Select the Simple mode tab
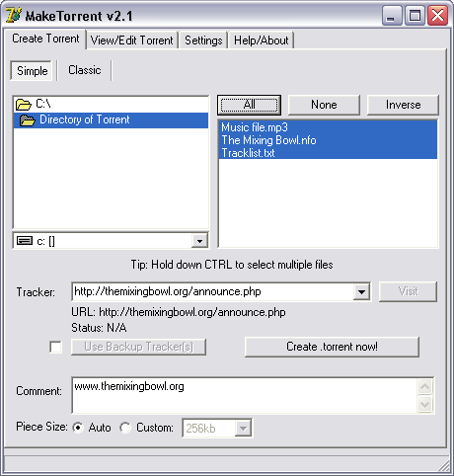Screen dimensions: 454x476 coord(32,71)
